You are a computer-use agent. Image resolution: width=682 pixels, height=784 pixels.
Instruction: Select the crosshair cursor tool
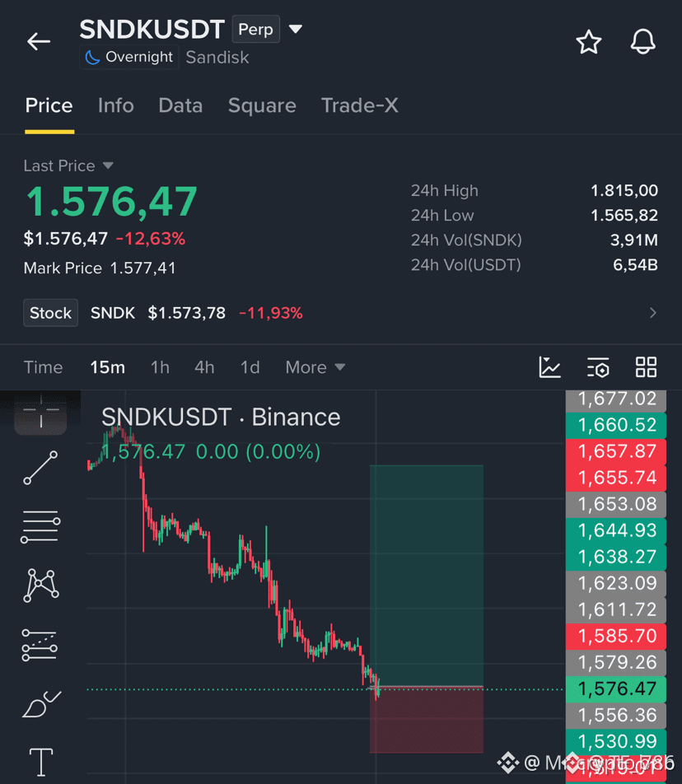click(40, 413)
